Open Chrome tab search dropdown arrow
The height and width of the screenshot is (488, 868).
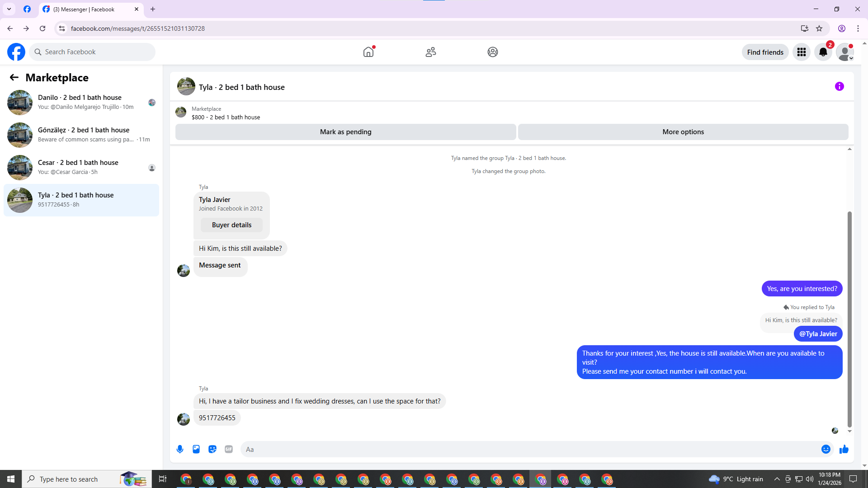9,9
